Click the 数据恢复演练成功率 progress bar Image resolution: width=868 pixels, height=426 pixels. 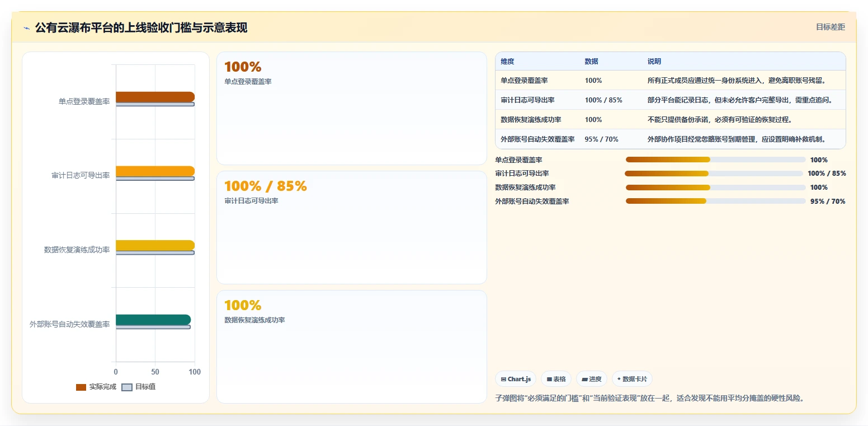pyautogui.click(x=715, y=188)
